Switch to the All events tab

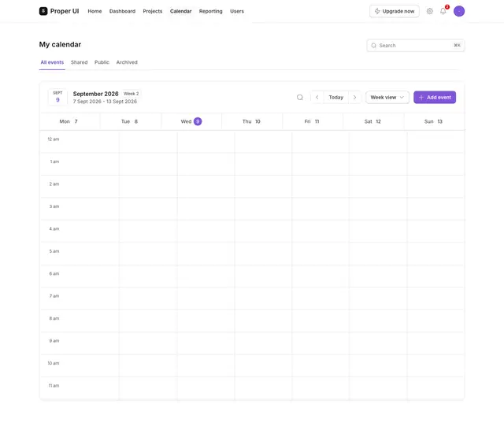(52, 62)
